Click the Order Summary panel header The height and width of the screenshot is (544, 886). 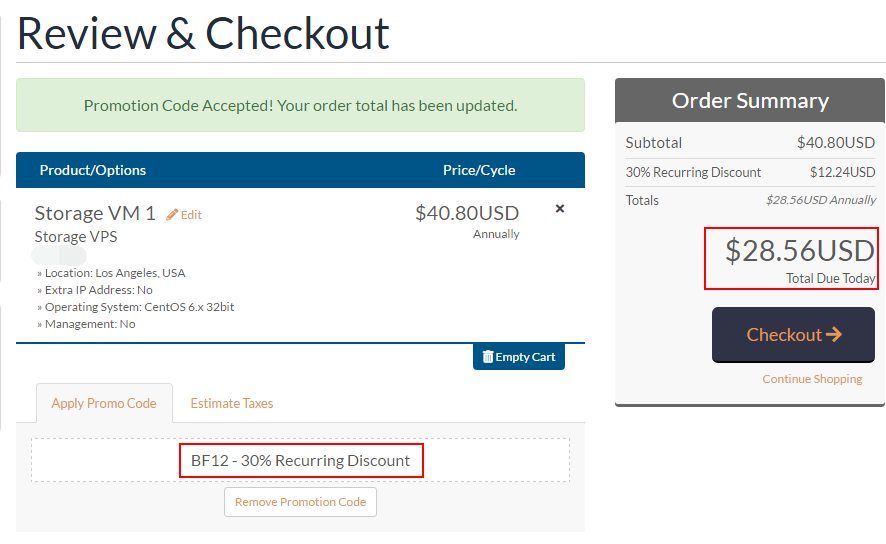[x=750, y=100]
